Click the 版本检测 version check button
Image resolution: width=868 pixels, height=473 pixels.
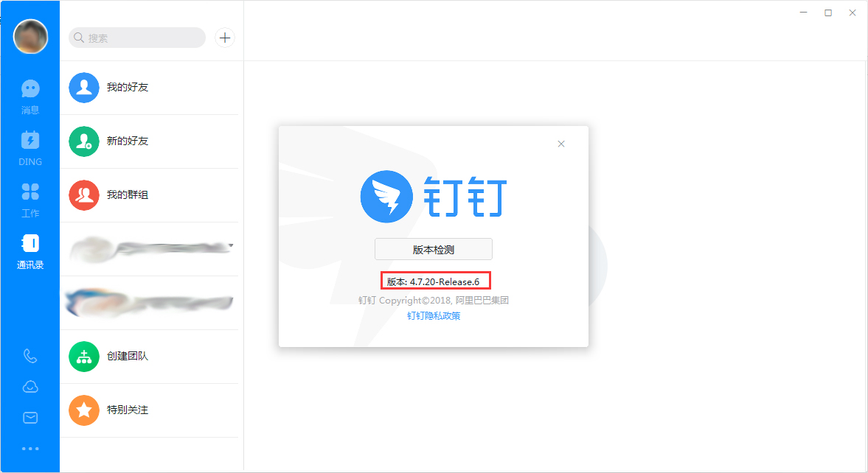point(433,249)
